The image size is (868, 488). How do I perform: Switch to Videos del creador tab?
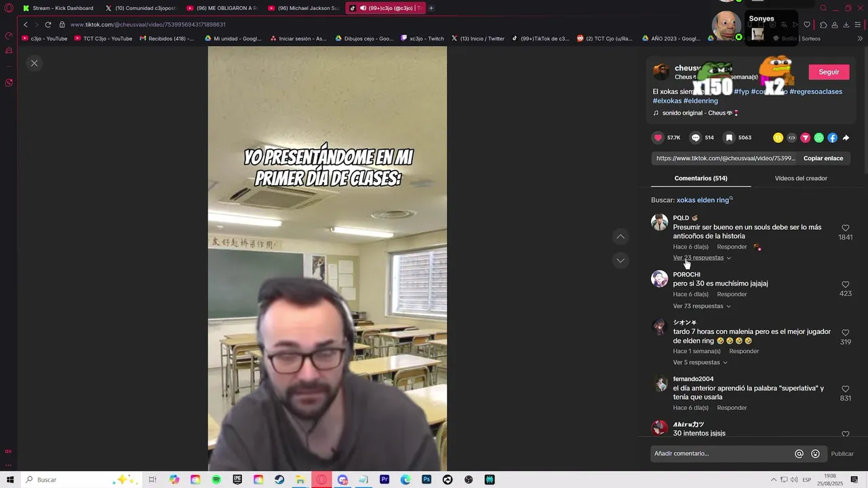pyautogui.click(x=801, y=178)
